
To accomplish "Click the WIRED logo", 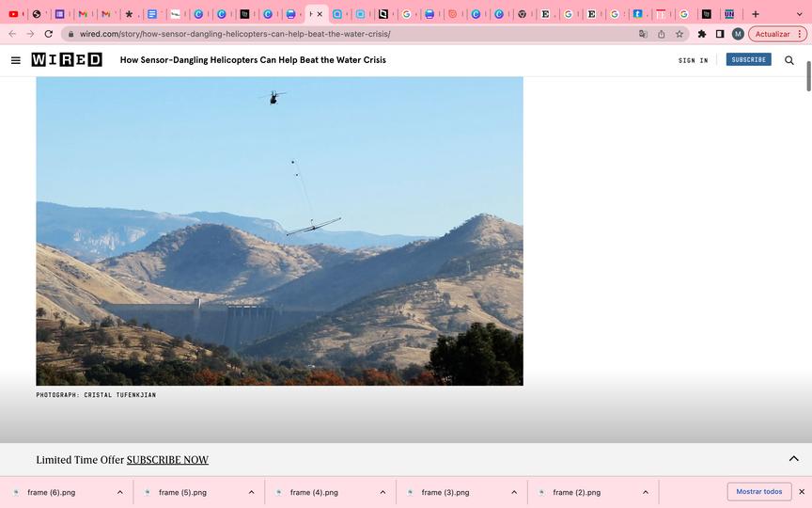I will (x=67, y=59).
